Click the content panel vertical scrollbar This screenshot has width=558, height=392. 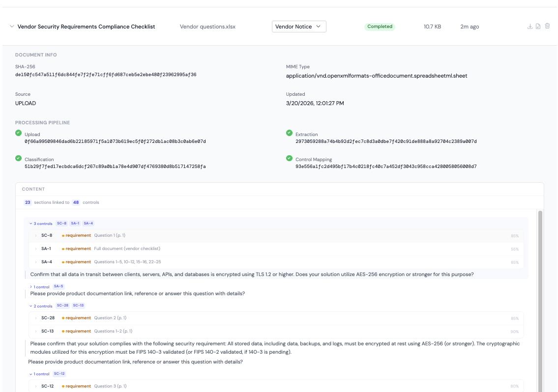click(x=540, y=301)
